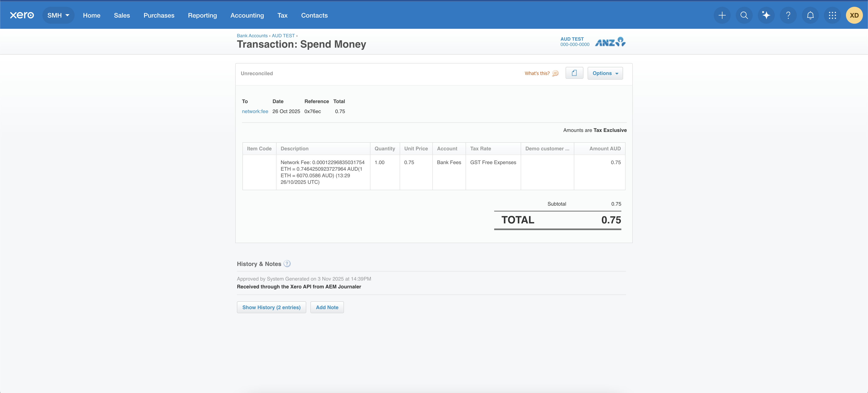The height and width of the screenshot is (393, 868).
Task: Click Show History (2 entries) button
Action: tap(271, 307)
